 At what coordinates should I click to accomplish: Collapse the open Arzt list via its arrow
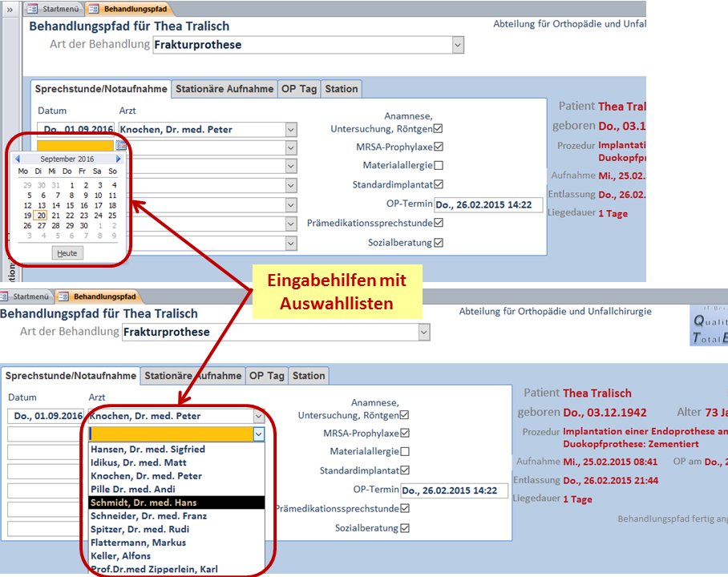258,434
